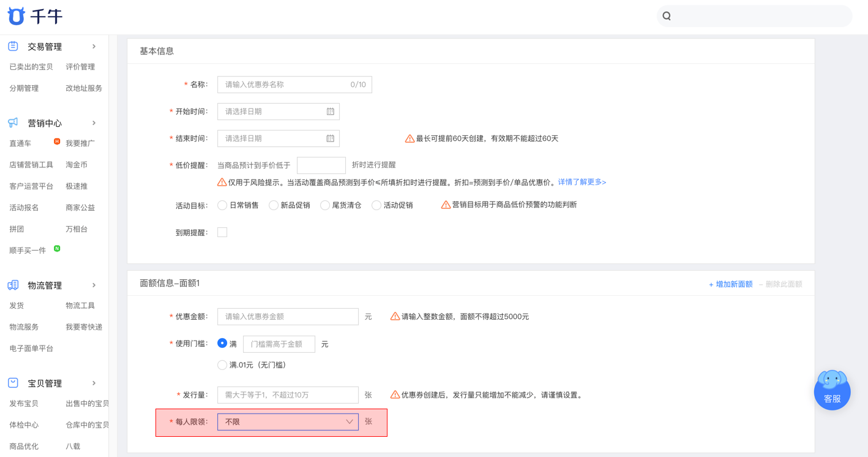Open 我要推广 sidebar item
Viewport: 868px width, 457px height.
coord(80,143)
